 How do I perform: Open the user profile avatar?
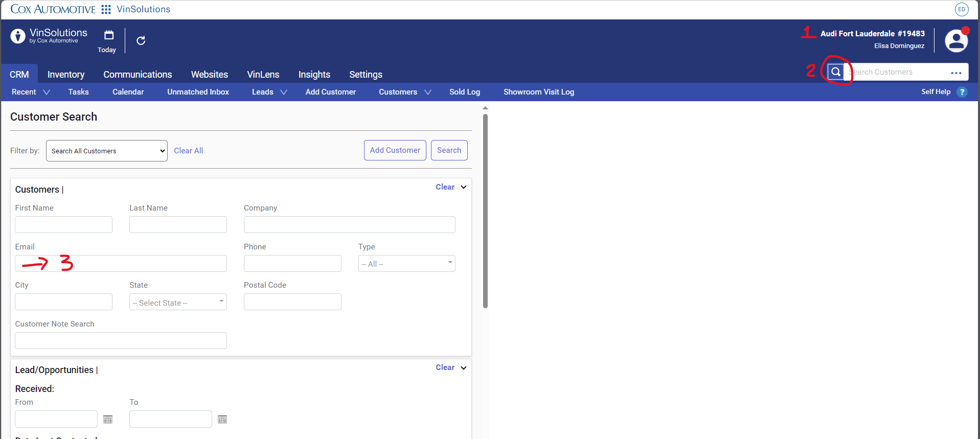pos(956,41)
